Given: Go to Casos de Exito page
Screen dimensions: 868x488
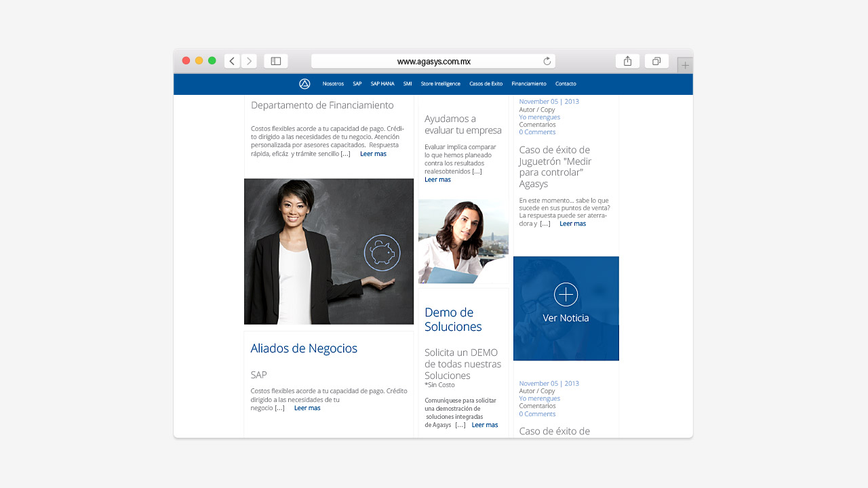Looking at the screenshot, I should 486,84.
